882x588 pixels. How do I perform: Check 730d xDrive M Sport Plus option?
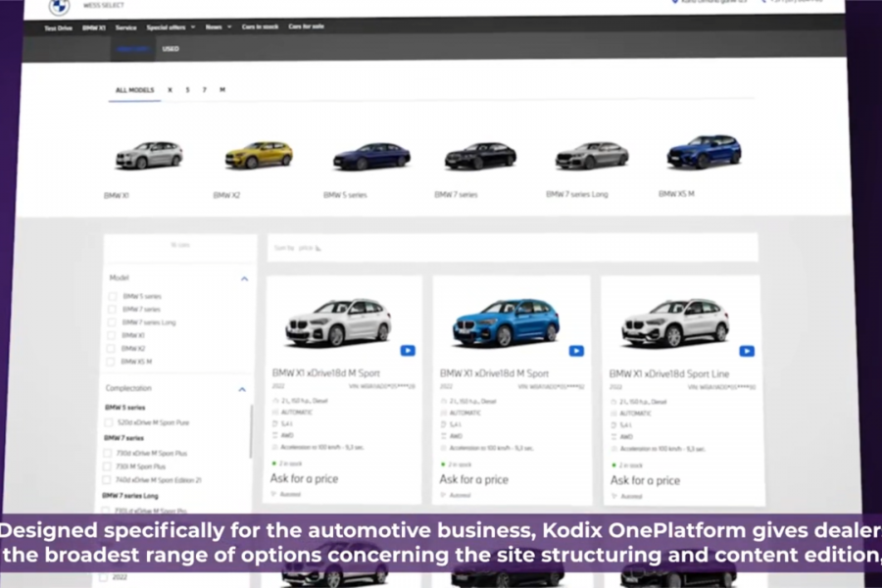click(108, 453)
